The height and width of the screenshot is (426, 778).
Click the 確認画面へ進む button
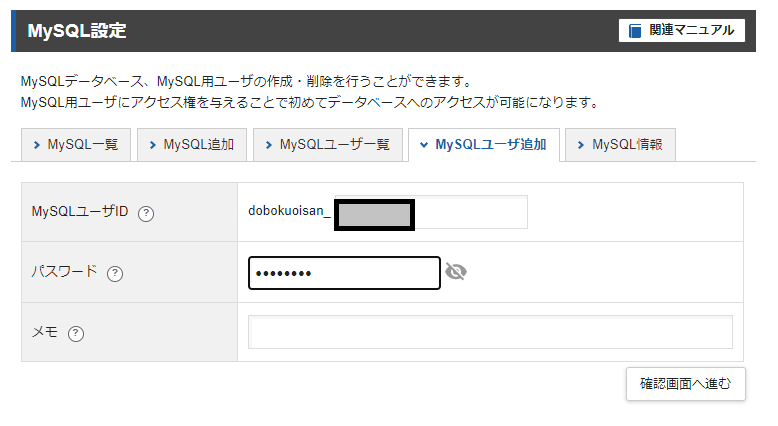pos(686,384)
